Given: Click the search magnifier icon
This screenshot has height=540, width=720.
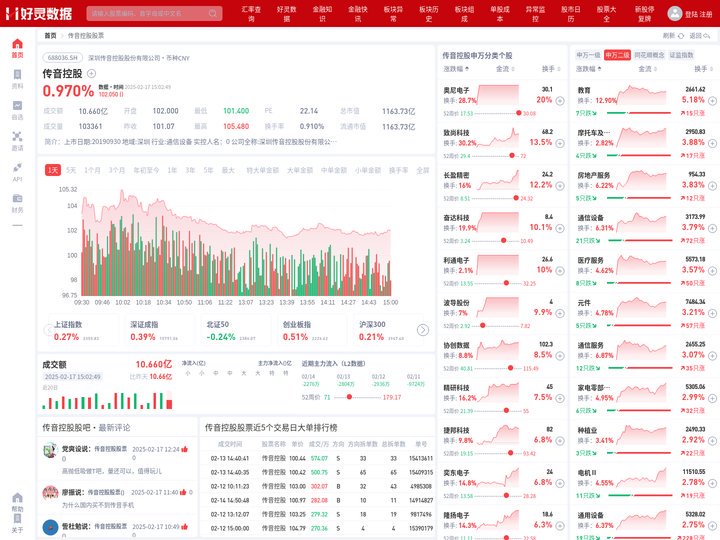Looking at the screenshot, I should 213,13.
